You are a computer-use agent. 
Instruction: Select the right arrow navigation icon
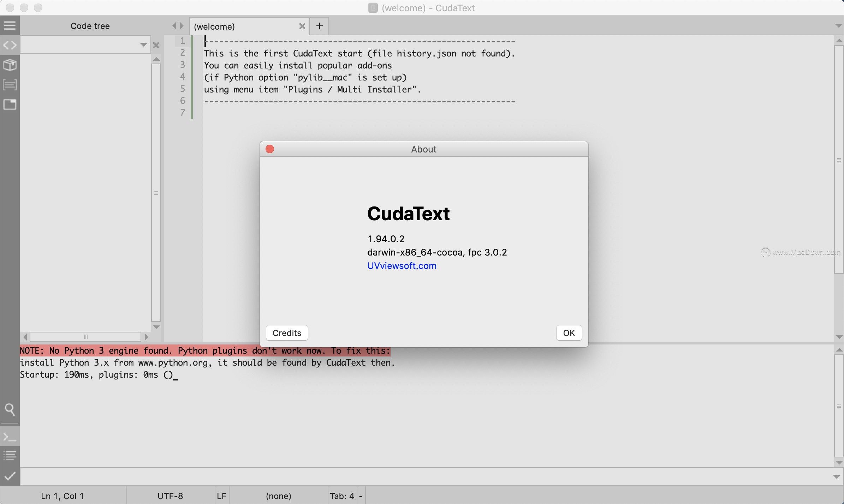pos(181,26)
